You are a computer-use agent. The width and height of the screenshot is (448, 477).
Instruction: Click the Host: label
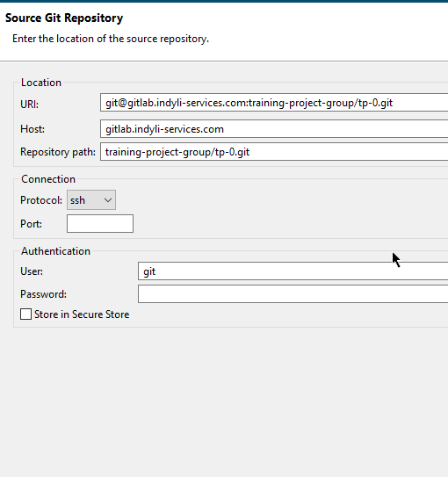tap(33, 129)
